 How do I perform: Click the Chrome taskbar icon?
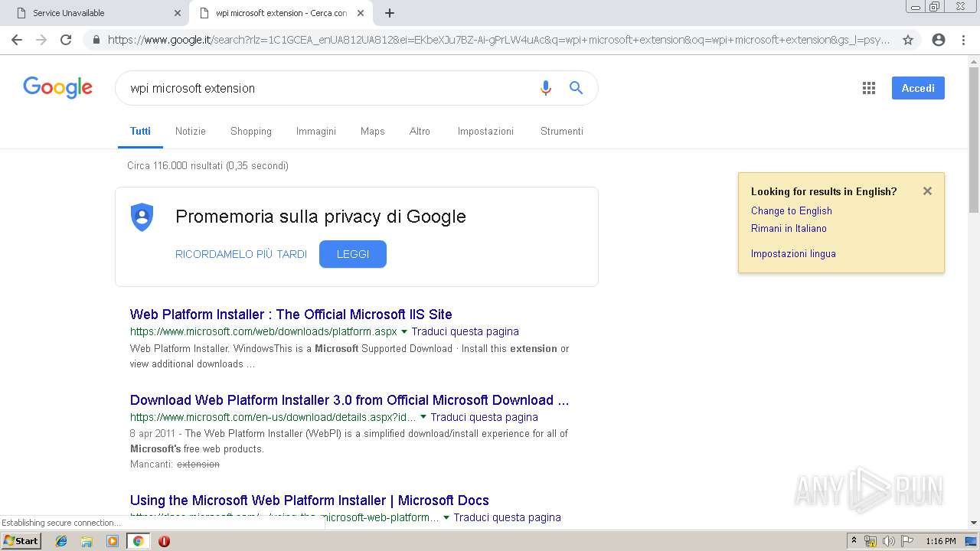click(x=138, y=541)
